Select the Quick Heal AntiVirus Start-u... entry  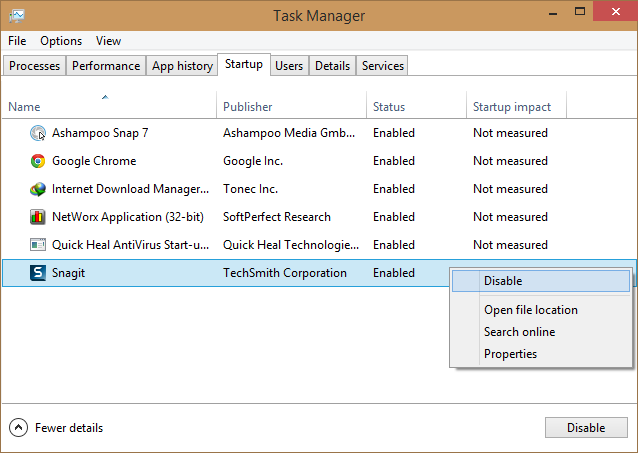pyautogui.click(x=130, y=245)
